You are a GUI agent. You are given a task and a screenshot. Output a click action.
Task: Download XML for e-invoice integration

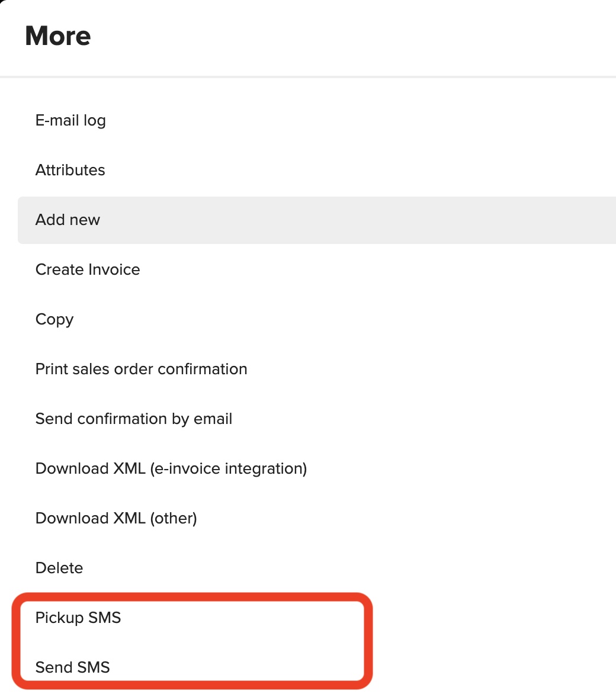coord(171,468)
